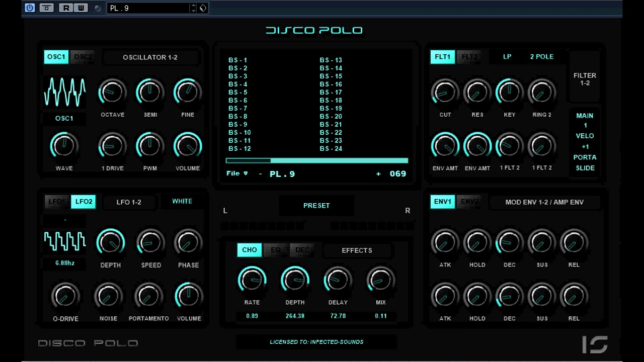The width and height of the screenshot is (644, 362).
Task: Click the plus next preset button
Action: [378, 174]
